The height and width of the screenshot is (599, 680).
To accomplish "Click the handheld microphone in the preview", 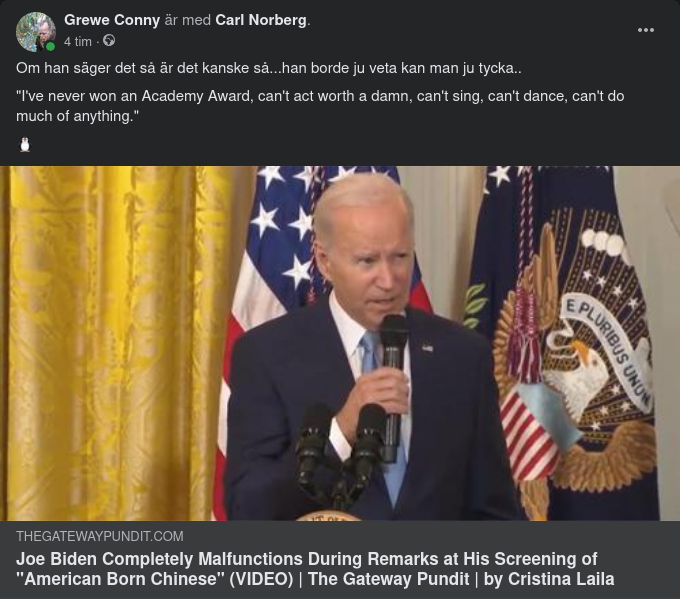I will tap(393, 386).
